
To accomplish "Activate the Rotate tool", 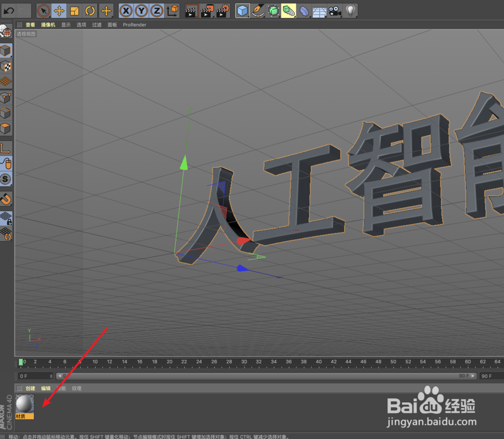I will click(x=90, y=11).
